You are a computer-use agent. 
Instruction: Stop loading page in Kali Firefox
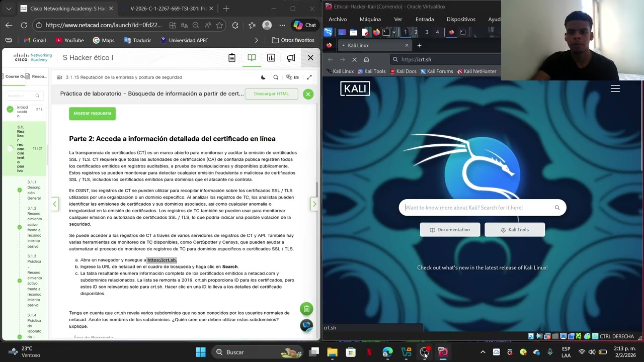pyautogui.click(x=354, y=59)
